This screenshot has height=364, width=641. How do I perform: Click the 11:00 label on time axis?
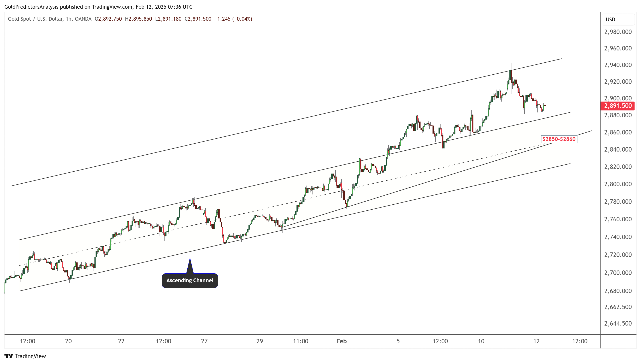[x=300, y=341]
